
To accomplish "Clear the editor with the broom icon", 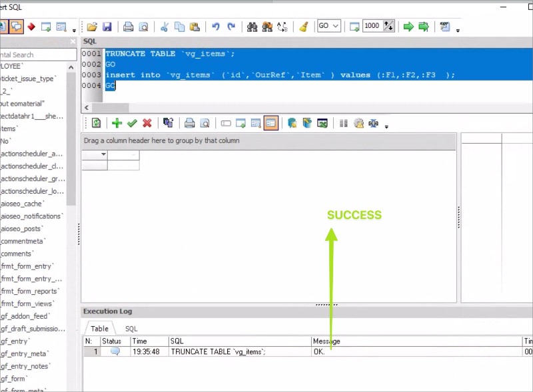I will tap(304, 27).
